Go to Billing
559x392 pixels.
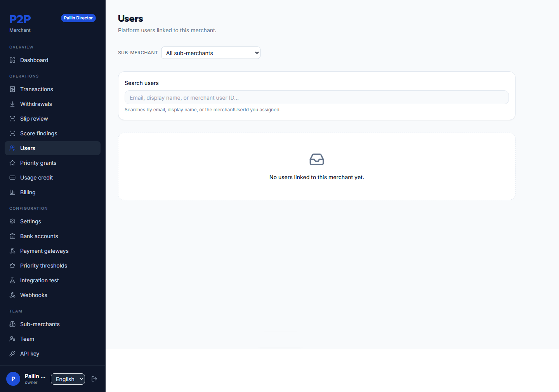coord(52,192)
